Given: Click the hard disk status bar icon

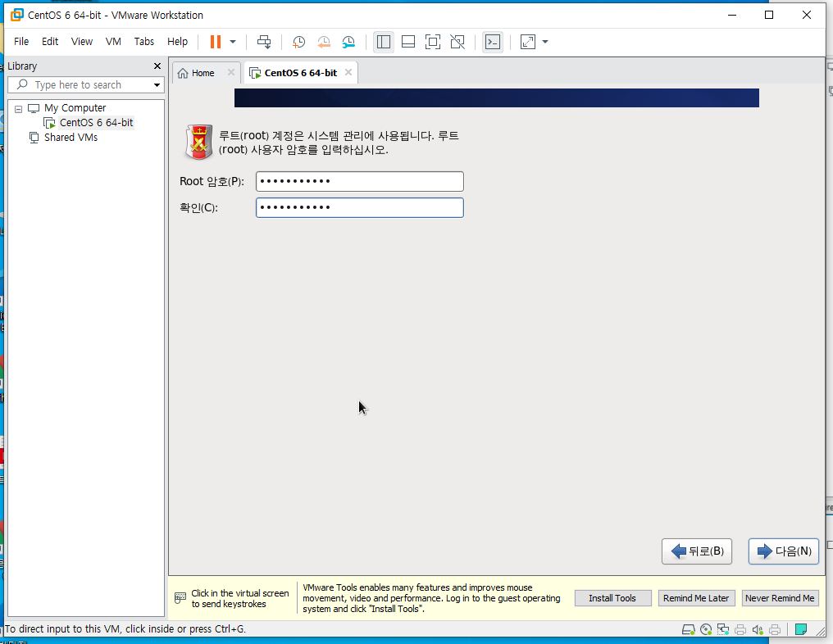Looking at the screenshot, I should coord(689,630).
